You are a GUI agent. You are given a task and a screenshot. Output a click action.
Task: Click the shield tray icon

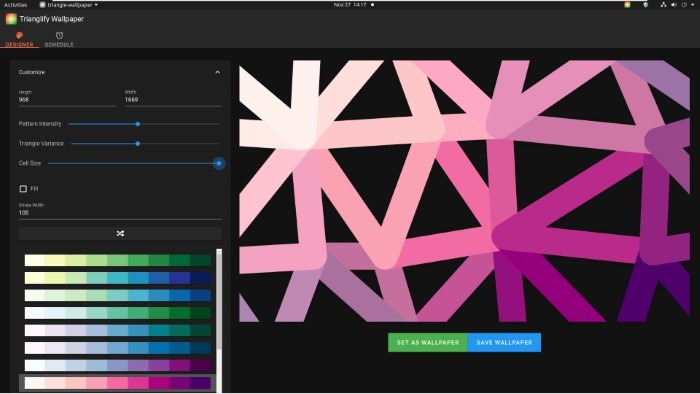(x=646, y=5)
